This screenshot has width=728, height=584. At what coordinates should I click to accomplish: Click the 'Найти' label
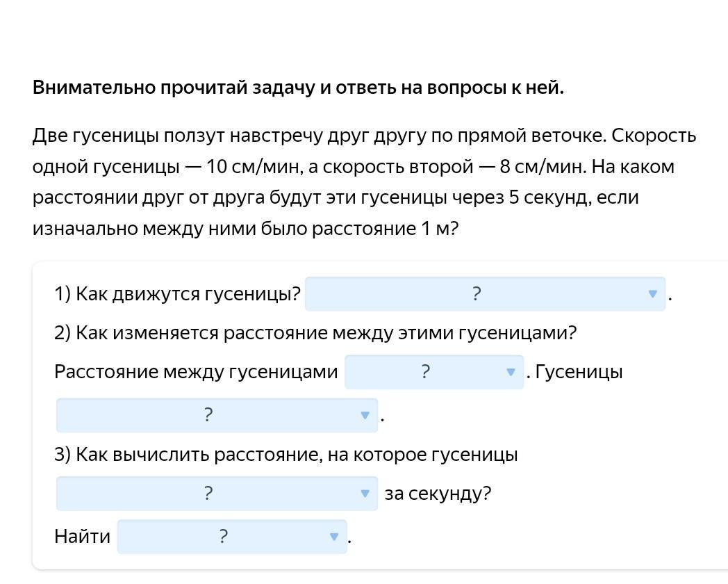coord(82,537)
